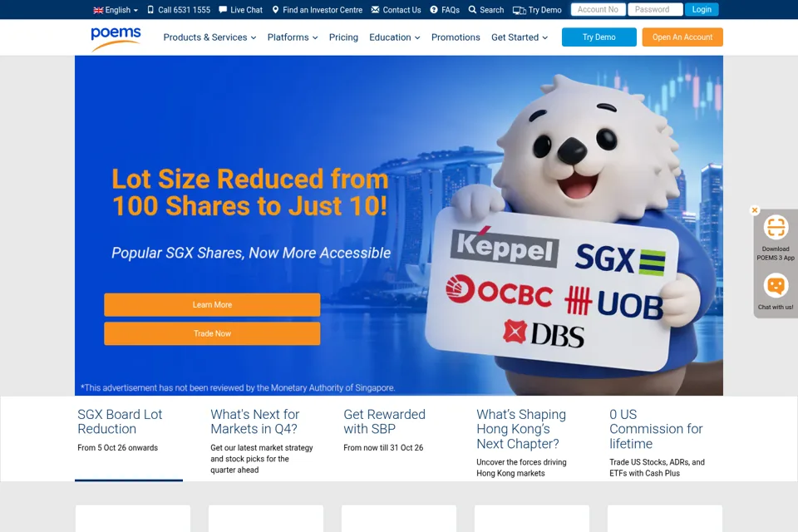Click the Learn More banner button
The height and width of the screenshot is (532, 798).
point(212,304)
